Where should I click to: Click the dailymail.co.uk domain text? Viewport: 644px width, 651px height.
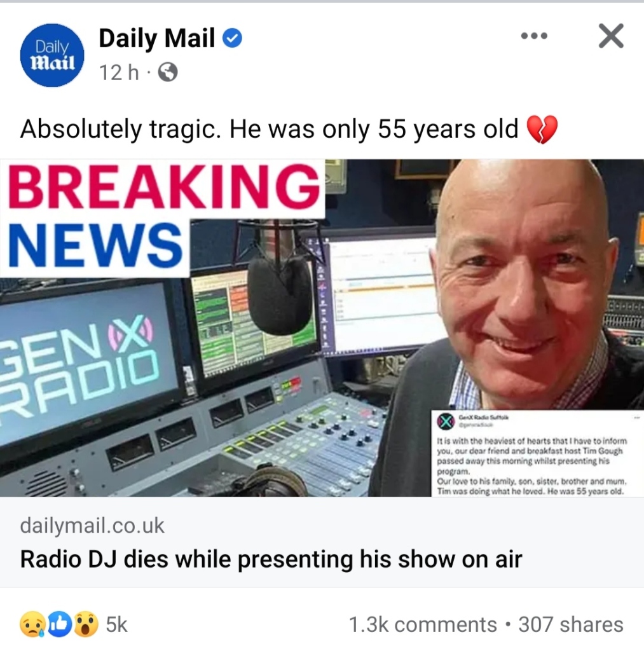tap(92, 526)
